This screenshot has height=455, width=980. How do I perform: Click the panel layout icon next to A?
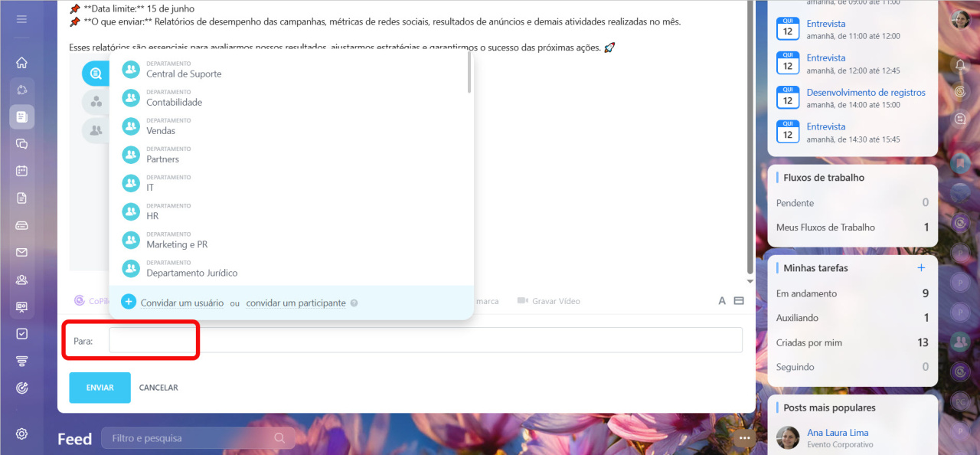pos(739,301)
